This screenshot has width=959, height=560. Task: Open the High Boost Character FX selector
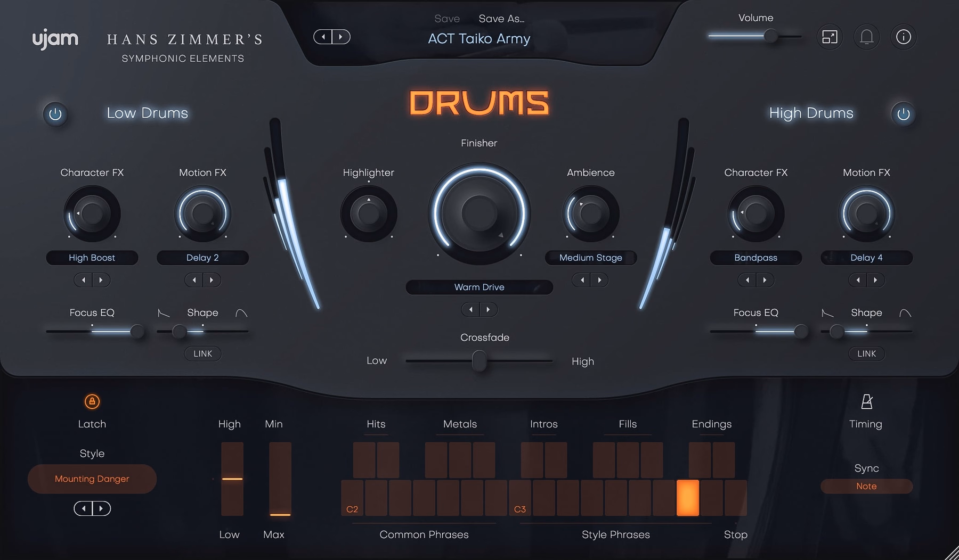[92, 258]
